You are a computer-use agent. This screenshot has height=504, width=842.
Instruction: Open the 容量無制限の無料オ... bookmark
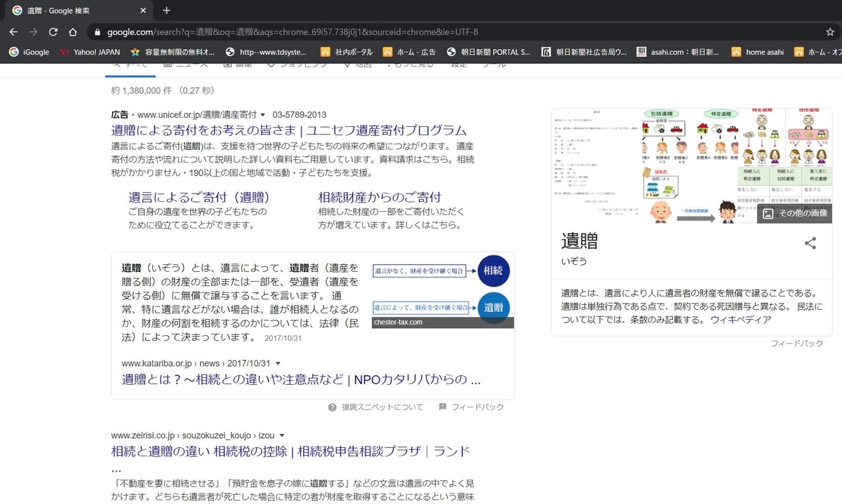pos(173,52)
